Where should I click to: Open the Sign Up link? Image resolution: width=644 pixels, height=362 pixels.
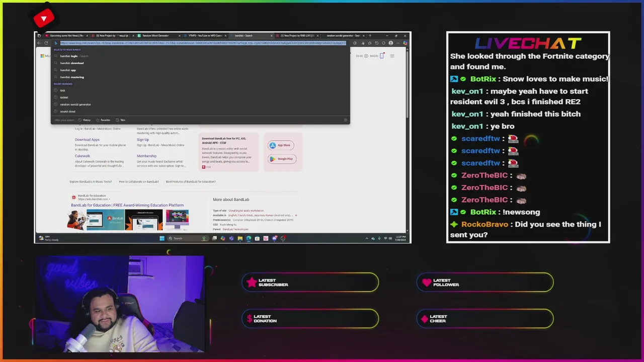143,140
